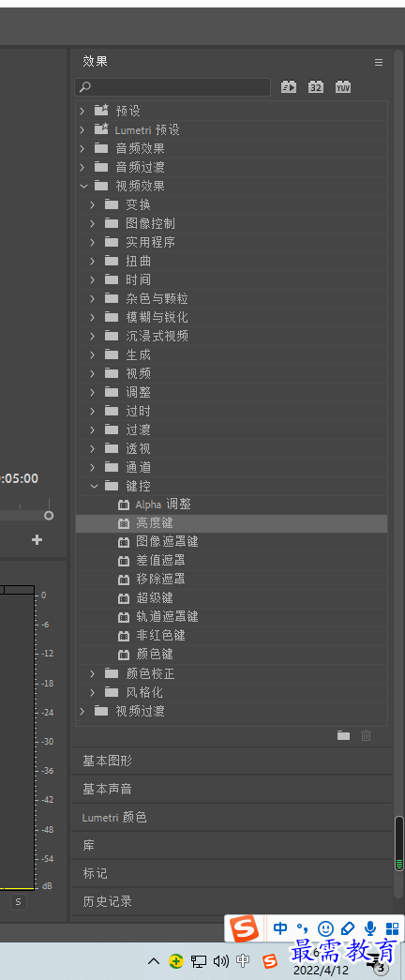Click the 中 IME tray indicator
Viewport: 405px width, 980px height.
(244, 961)
